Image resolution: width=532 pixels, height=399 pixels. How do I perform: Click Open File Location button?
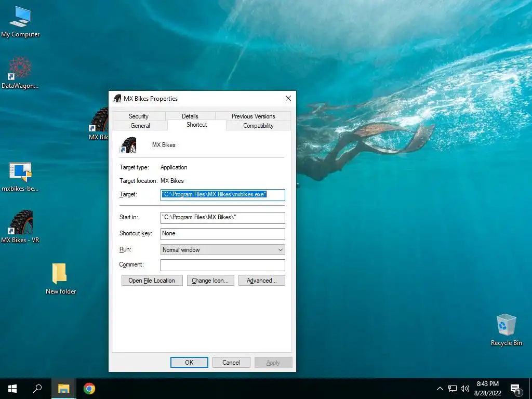pos(152,281)
